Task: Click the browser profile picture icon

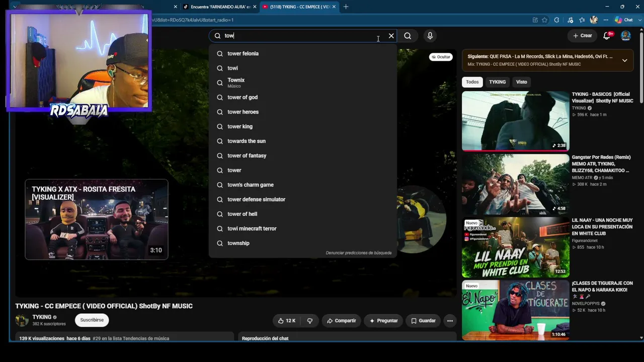Action: [594, 20]
